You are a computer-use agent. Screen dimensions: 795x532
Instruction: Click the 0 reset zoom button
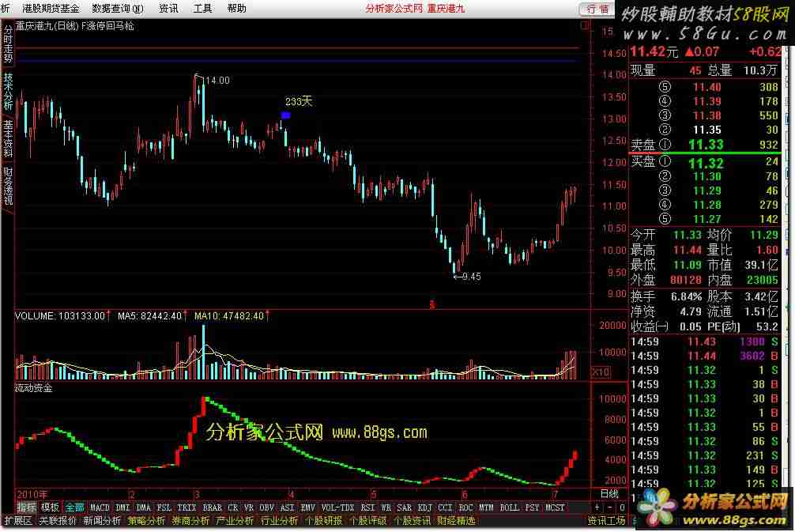[622, 507]
